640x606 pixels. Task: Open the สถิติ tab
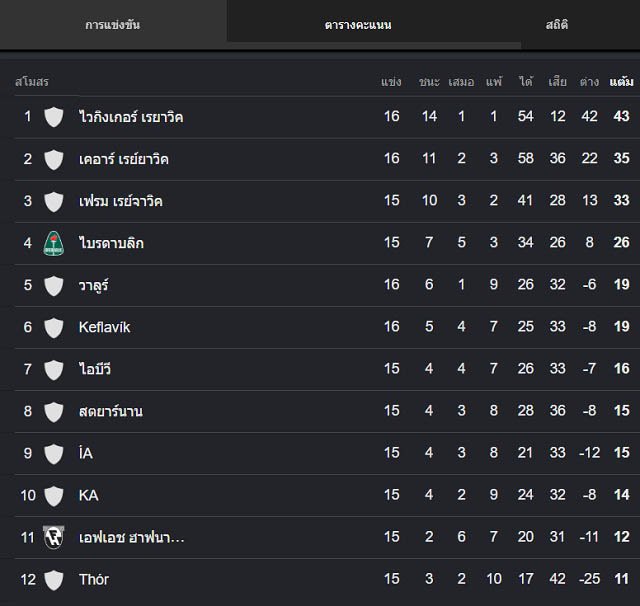coord(557,24)
